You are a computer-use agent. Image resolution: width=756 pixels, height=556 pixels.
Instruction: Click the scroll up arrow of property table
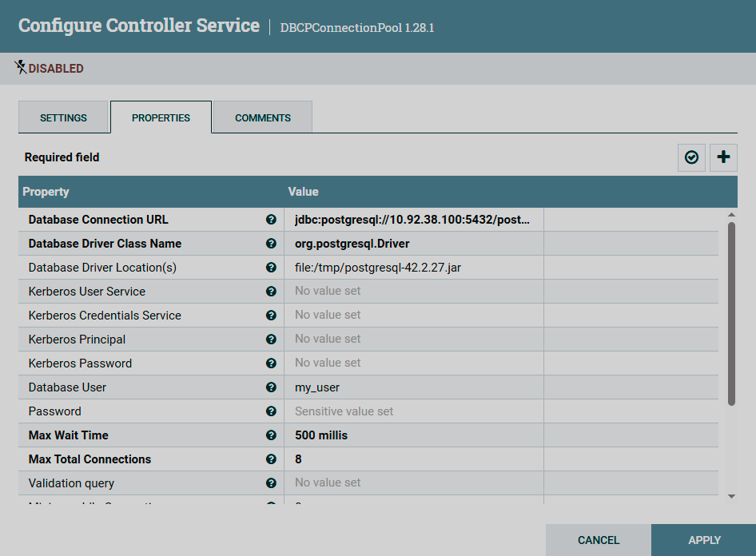point(731,215)
